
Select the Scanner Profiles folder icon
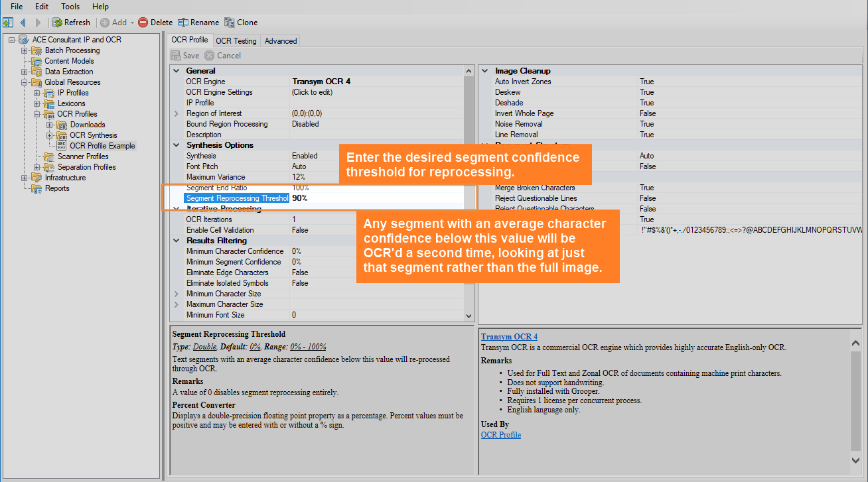[49, 156]
